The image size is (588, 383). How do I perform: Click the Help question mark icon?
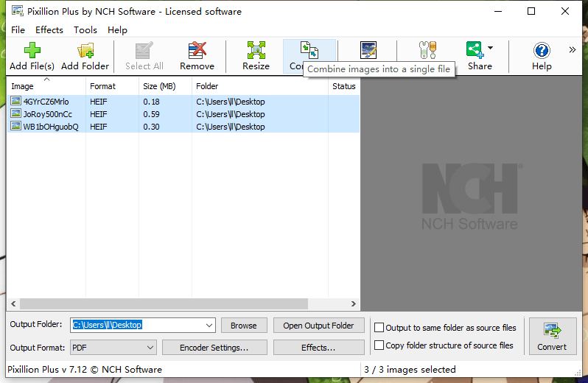542,50
